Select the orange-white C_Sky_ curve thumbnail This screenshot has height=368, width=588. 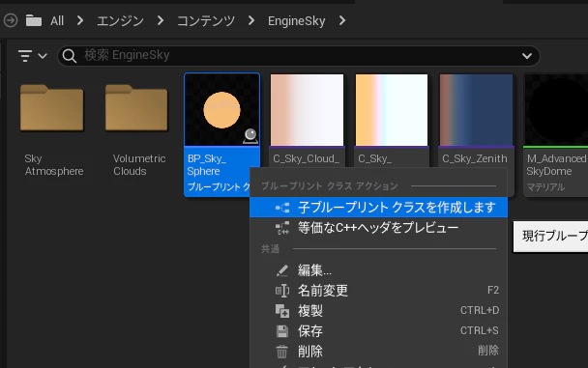point(392,110)
